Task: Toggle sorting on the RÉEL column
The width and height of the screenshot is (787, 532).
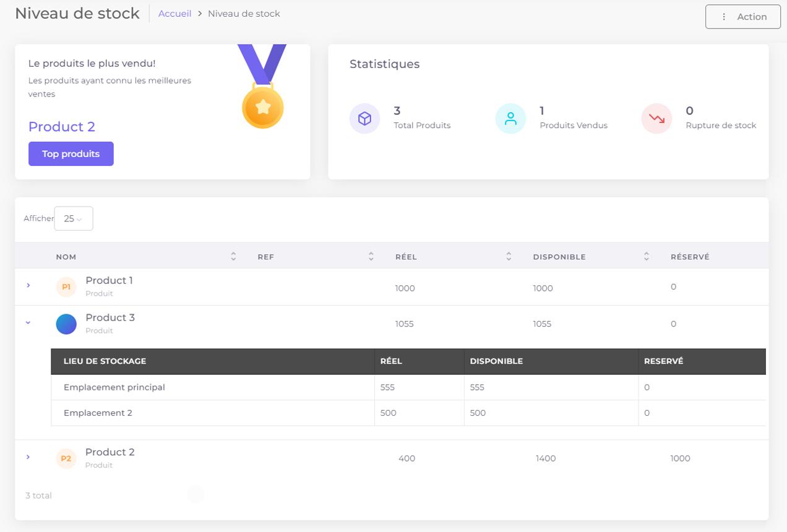Action: tap(508, 255)
